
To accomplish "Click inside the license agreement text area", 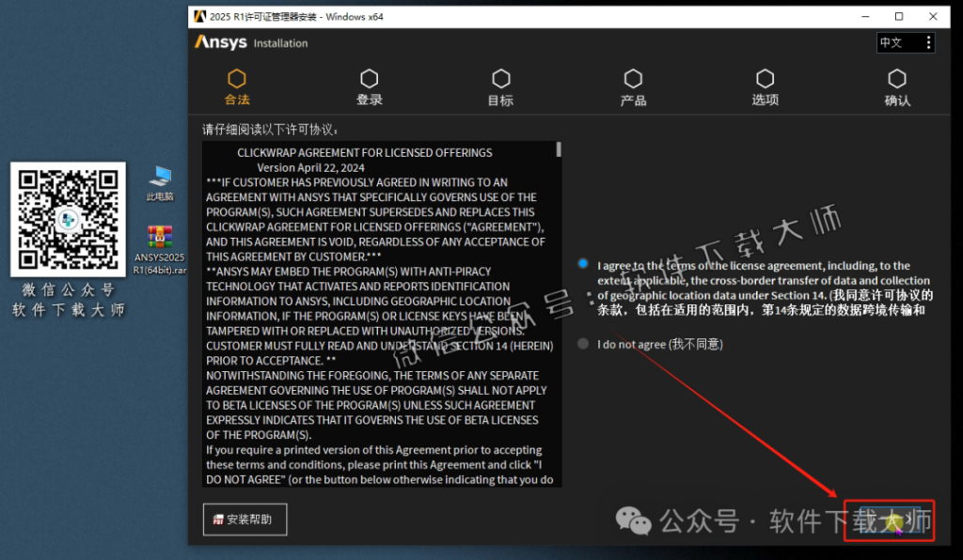I will click(x=376, y=310).
